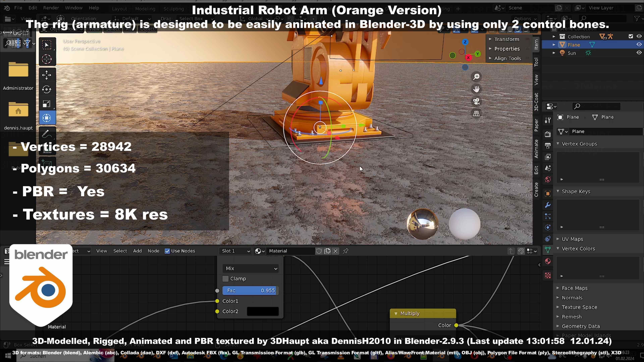Open the Render menu
Image resolution: width=644 pixels, height=362 pixels.
(51, 8)
